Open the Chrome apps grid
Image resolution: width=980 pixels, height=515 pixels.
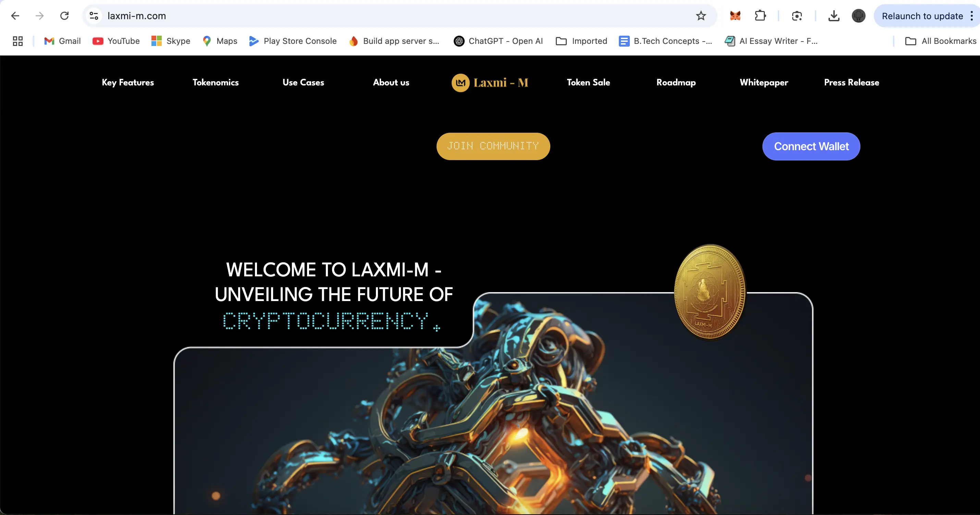click(18, 41)
